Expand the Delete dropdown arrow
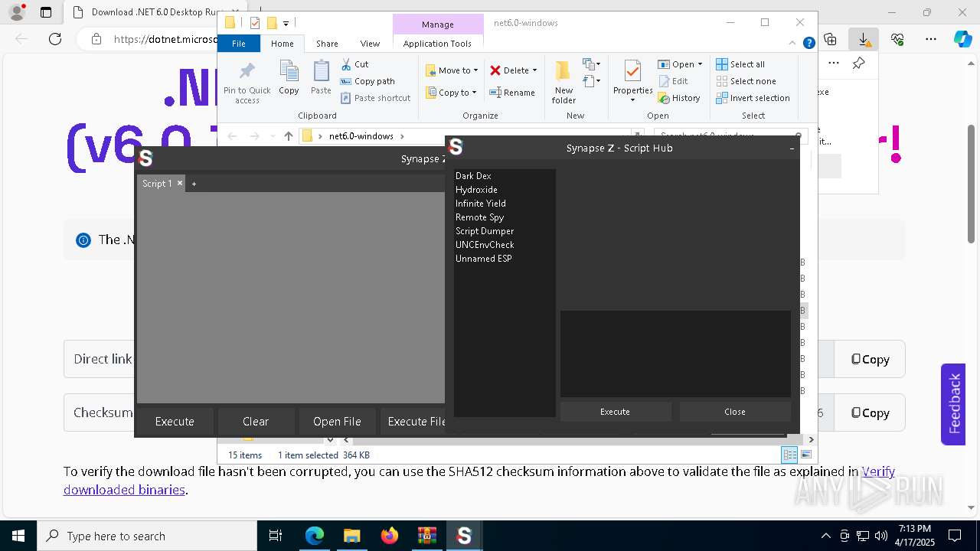The height and width of the screenshot is (551, 980). 534,70
